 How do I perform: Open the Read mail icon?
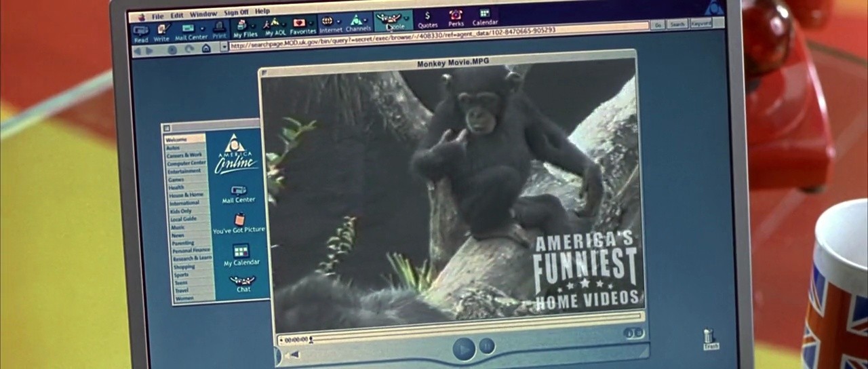coord(141,33)
